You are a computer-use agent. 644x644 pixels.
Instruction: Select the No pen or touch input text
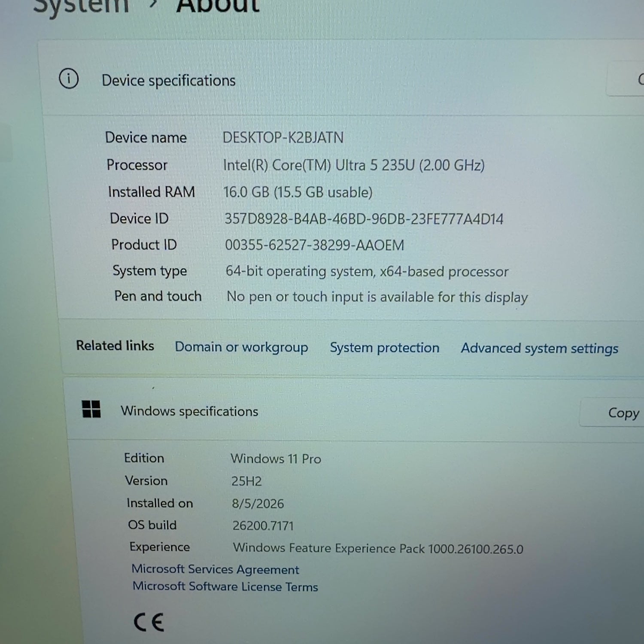pos(377,297)
